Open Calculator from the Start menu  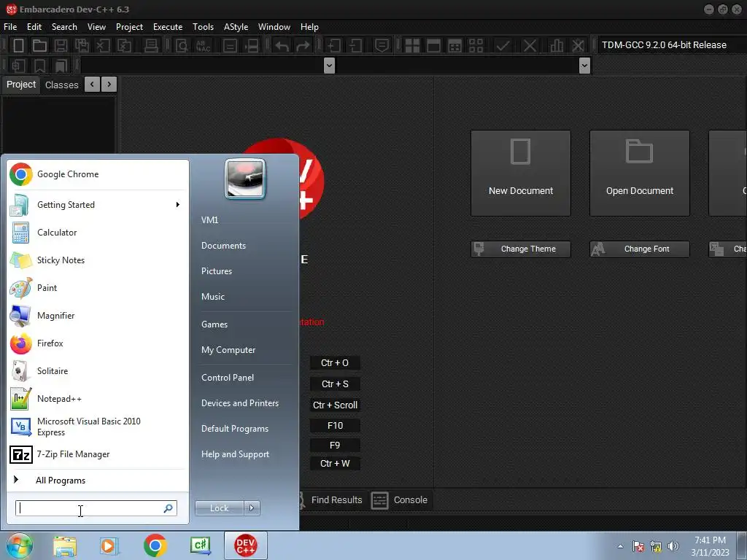coord(98,233)
